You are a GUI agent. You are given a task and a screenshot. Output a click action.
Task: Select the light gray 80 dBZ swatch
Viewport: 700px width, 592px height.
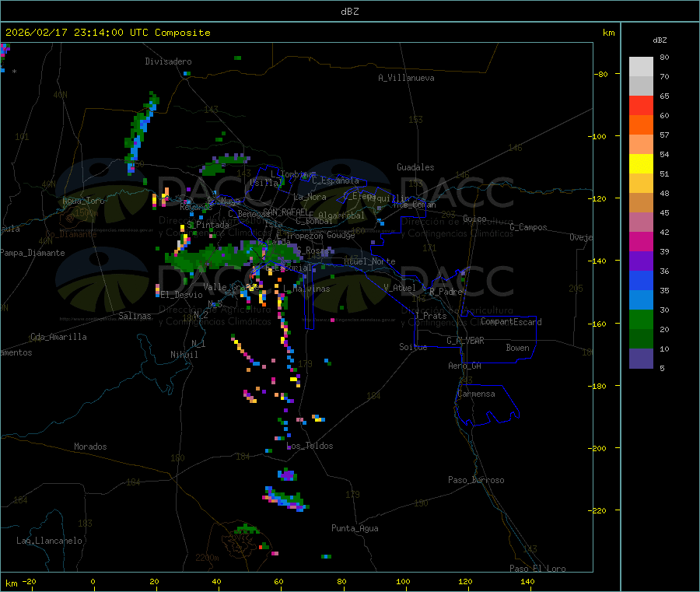(641, 67)
